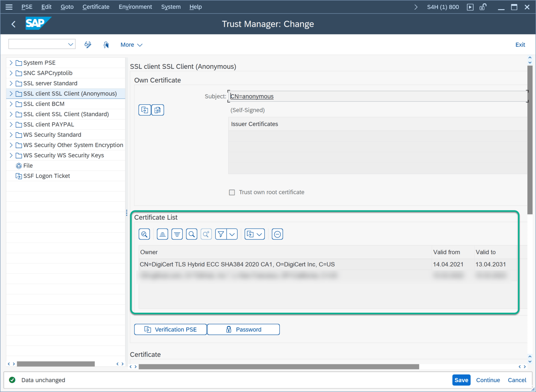This screenshot has width=536, height=392.
Task: Click the filter funnel icon
Action: coord(221,234)
